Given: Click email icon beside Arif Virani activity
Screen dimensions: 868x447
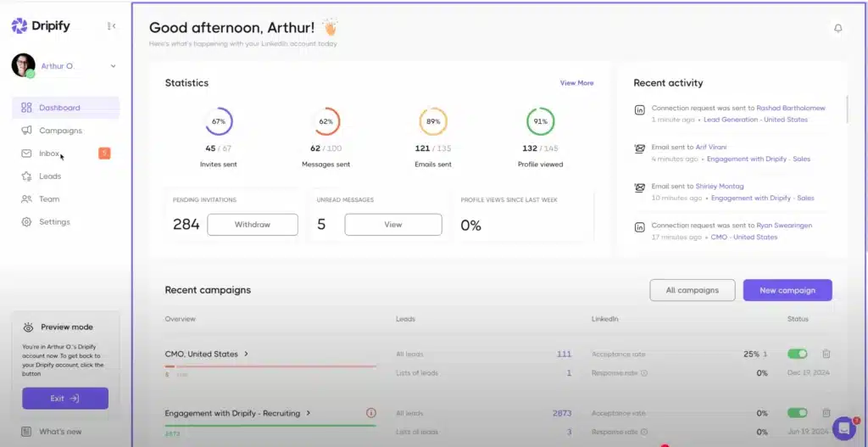Looking at the screenshot, I should (x=639, y=149).
